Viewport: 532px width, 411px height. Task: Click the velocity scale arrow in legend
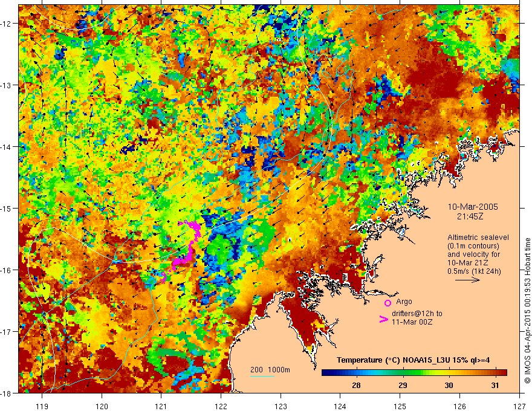(467, 280)
